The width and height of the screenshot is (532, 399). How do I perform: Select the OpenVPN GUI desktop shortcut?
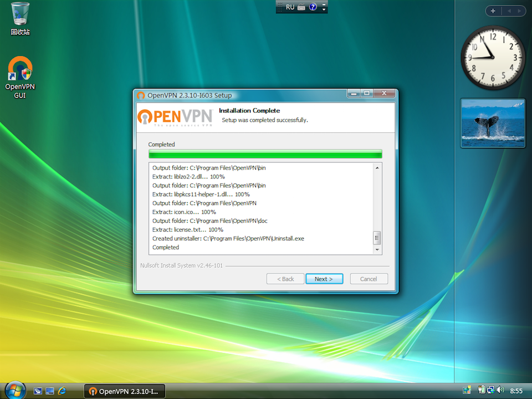[x=20, y=78]
